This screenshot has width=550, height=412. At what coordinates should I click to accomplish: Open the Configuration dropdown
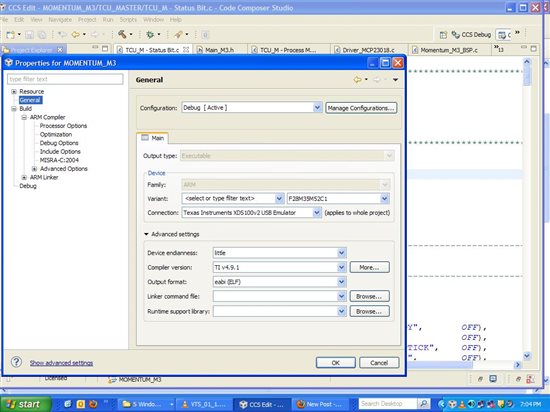pos(317,107)
